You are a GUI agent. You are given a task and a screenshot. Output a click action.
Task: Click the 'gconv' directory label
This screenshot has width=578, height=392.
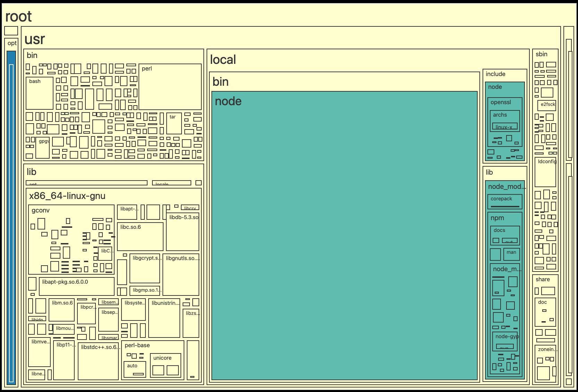pyautogui.click(x=41, y=210)
